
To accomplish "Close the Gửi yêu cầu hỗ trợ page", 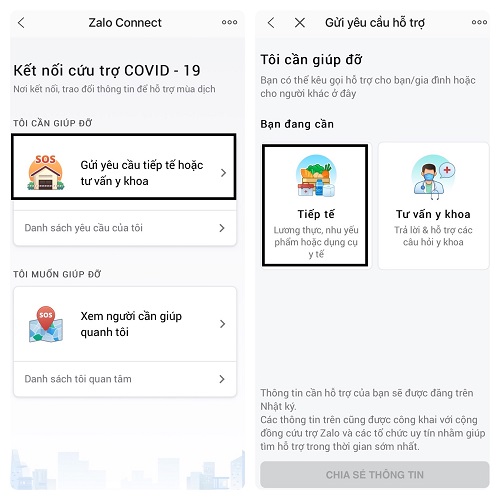I will click(x=300, y=23).
